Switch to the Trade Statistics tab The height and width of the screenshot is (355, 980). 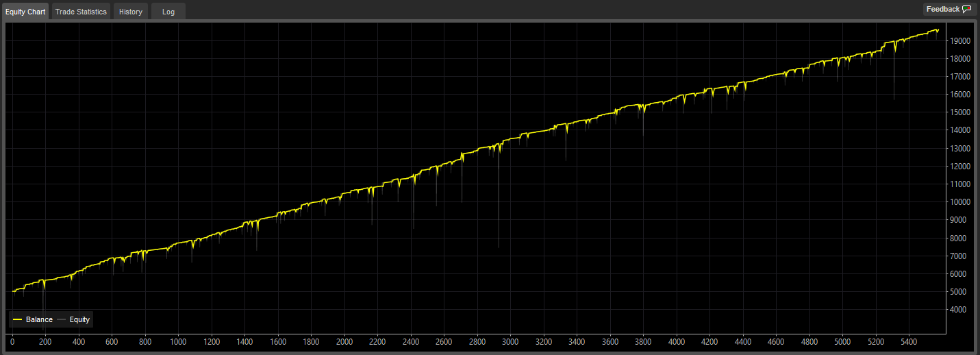pyautogui.click(x=81, y=12)
